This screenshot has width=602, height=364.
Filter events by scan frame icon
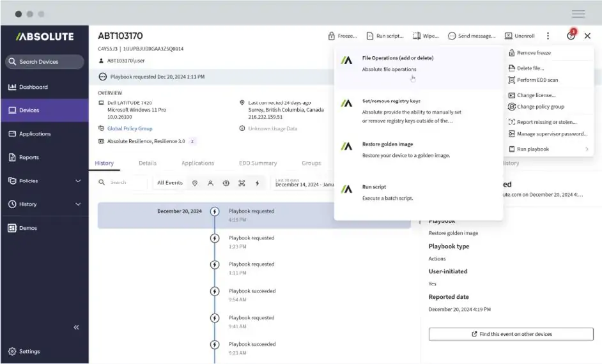(x=242, y=183)
